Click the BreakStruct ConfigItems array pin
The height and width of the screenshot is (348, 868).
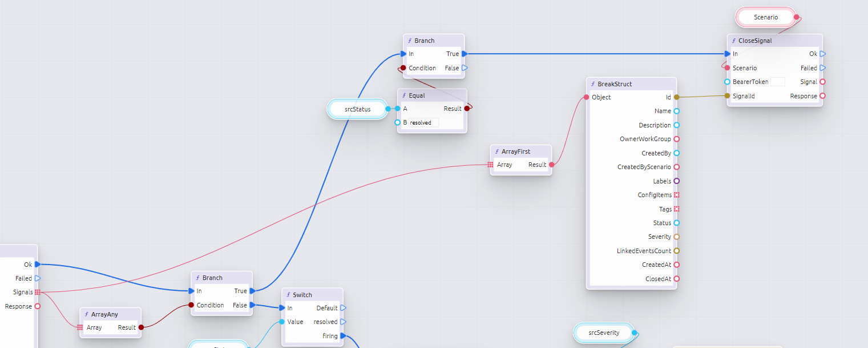pyautogui.click(x=677, y=195)
